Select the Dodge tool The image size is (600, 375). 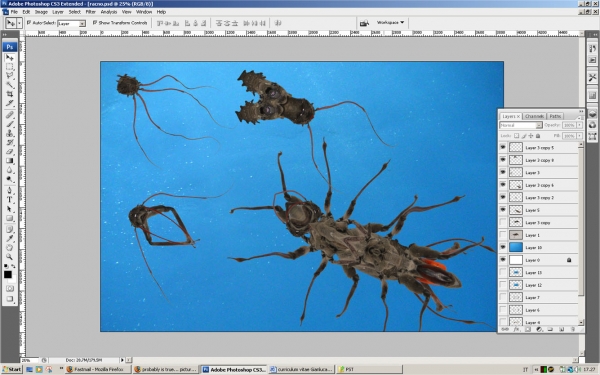pyautogui.click(x=10, y=179)
